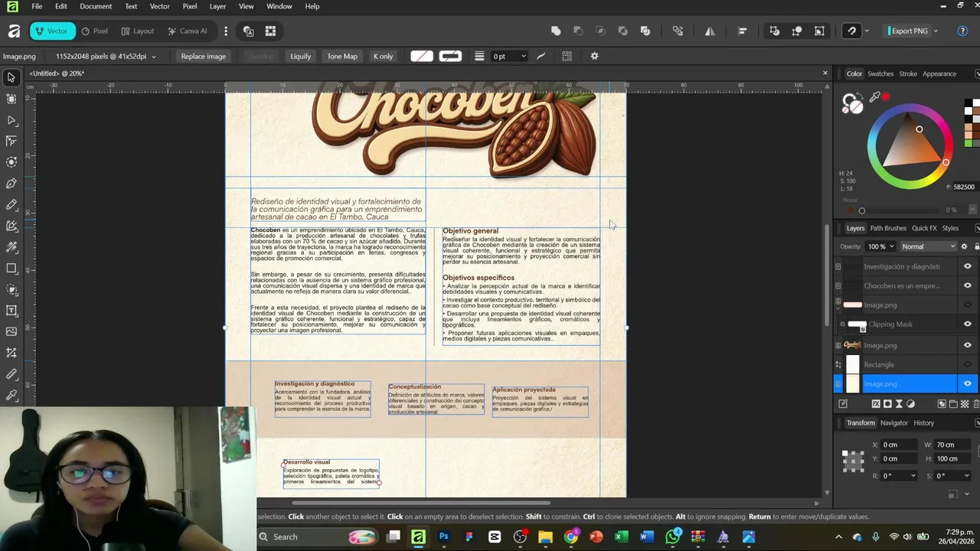Image resolution: width=980 pixels, height=551 pixels.
Task: Open the studio options three-dot menu
Action: pyautogui.click(x=226, y=31)
